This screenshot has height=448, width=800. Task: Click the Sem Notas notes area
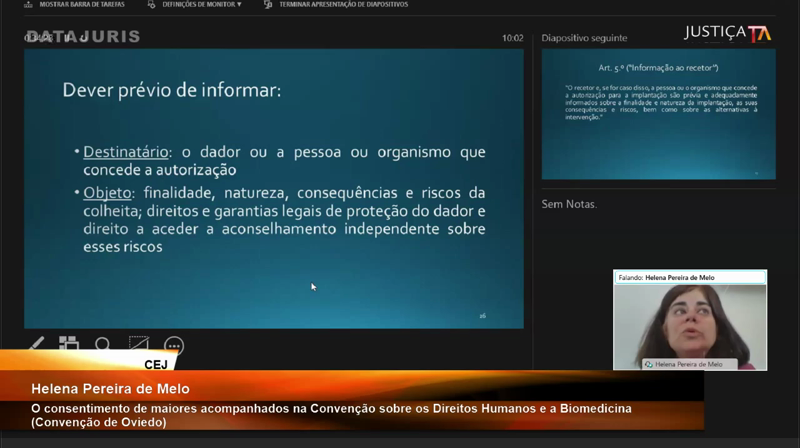(x=569, y=204)
